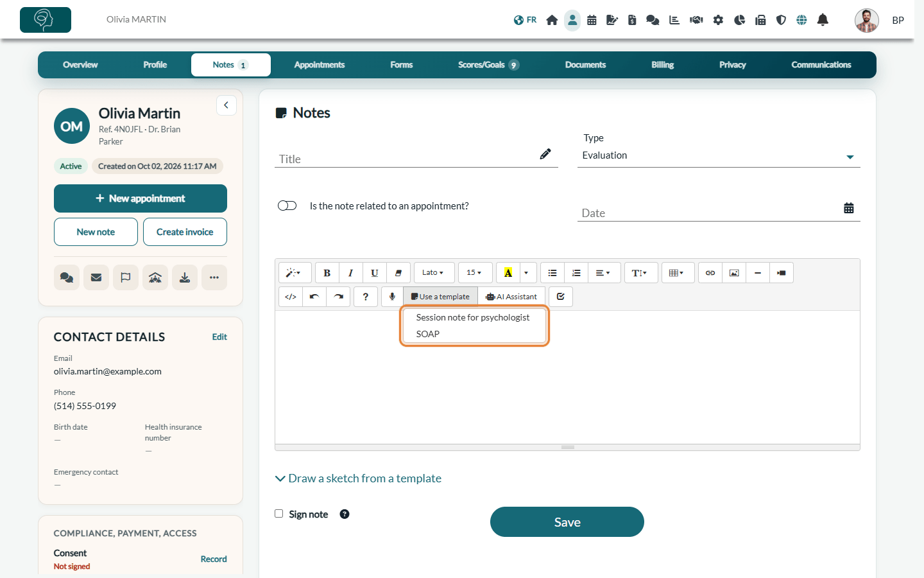Toggle note related to appointment switch

287,206
